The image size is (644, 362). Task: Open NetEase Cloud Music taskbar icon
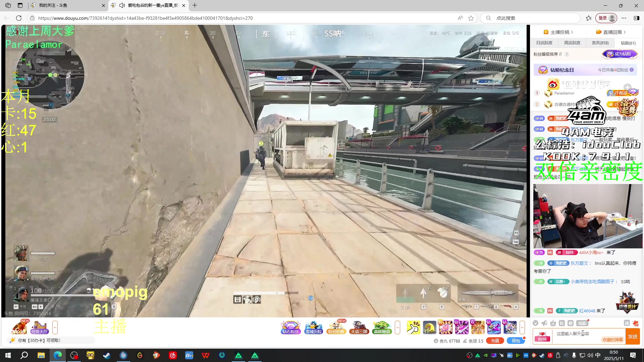[173, 355]
